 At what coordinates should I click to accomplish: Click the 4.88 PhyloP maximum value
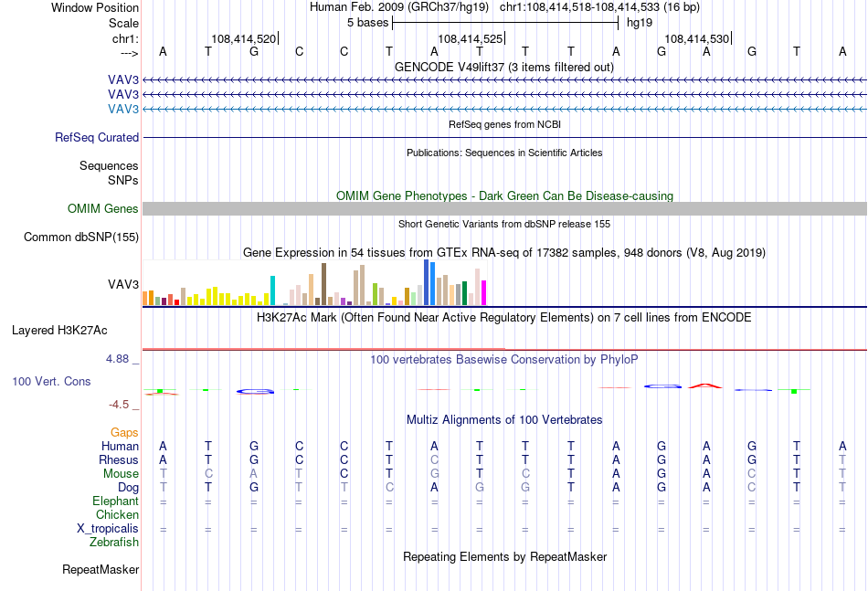click(117, 359)
